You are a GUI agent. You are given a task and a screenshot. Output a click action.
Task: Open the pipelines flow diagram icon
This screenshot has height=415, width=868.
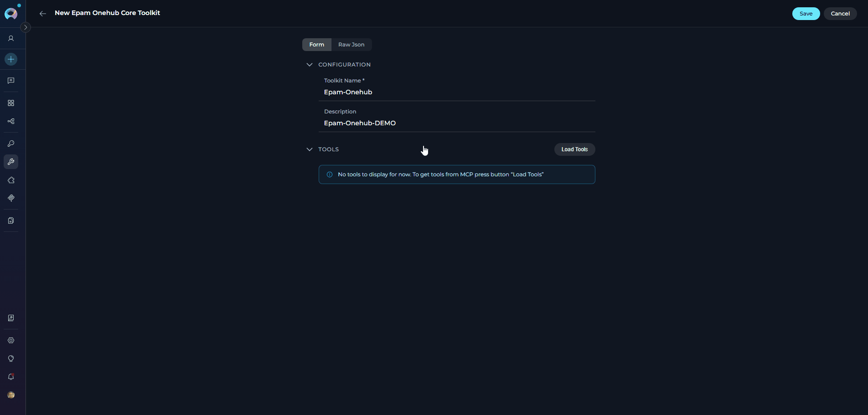coord(11,121)
